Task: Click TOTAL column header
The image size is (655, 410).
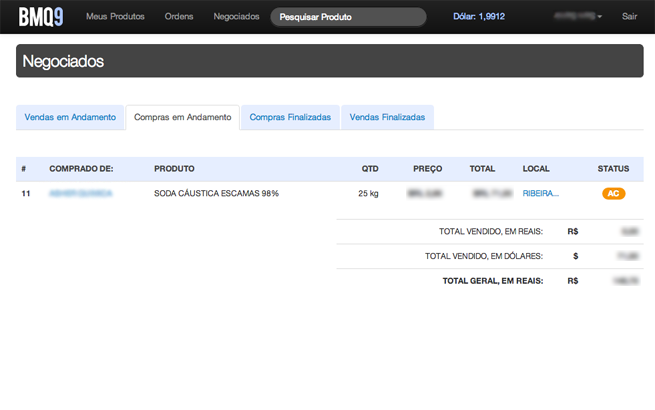Action: tap(482, 169)
